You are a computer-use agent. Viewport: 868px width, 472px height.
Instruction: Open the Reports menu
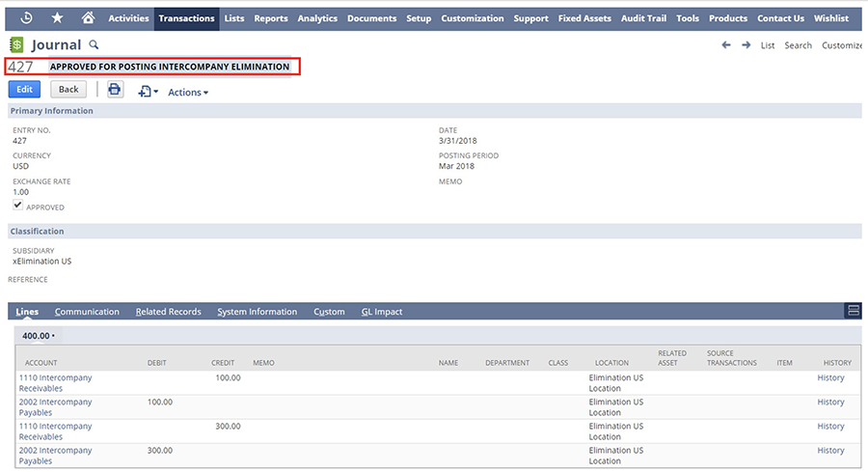pyautogui.click(x=271, y=18)
